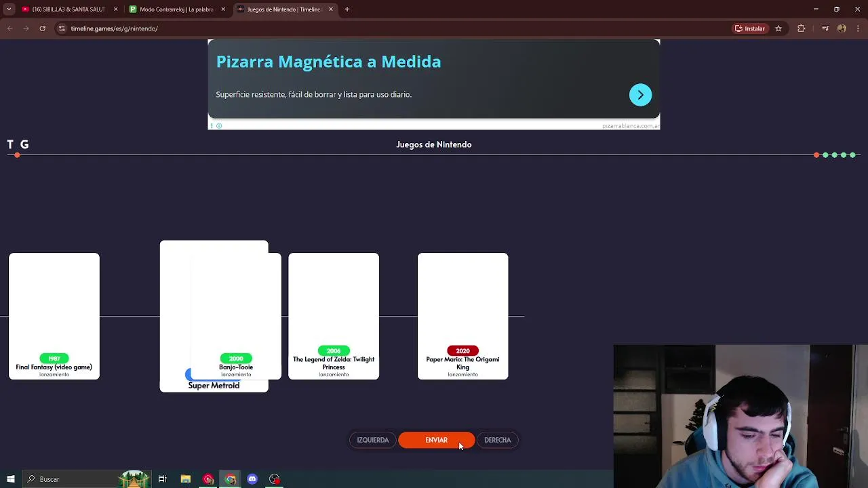Select The Legend of Zelda: Twilight Princess card

click(x=334, y=316)
